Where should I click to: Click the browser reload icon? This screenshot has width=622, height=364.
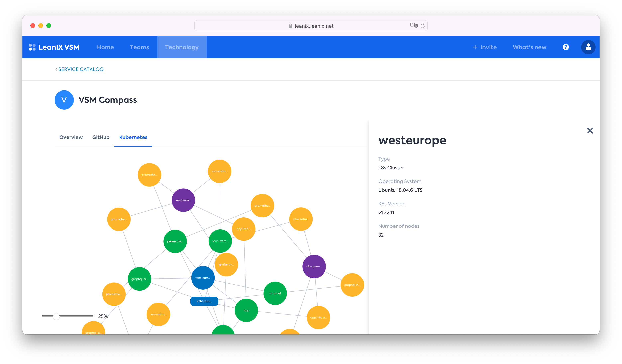(x=423, y=26)
